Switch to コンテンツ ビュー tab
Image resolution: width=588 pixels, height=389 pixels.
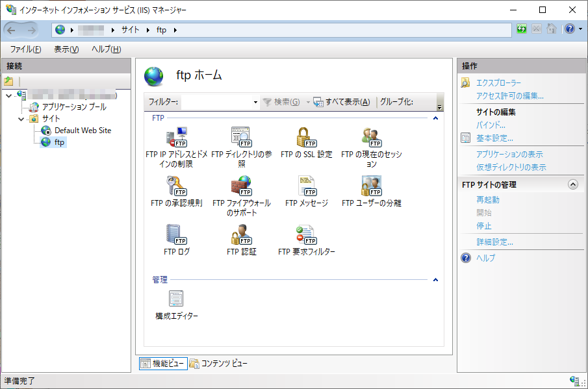[218, 363]
